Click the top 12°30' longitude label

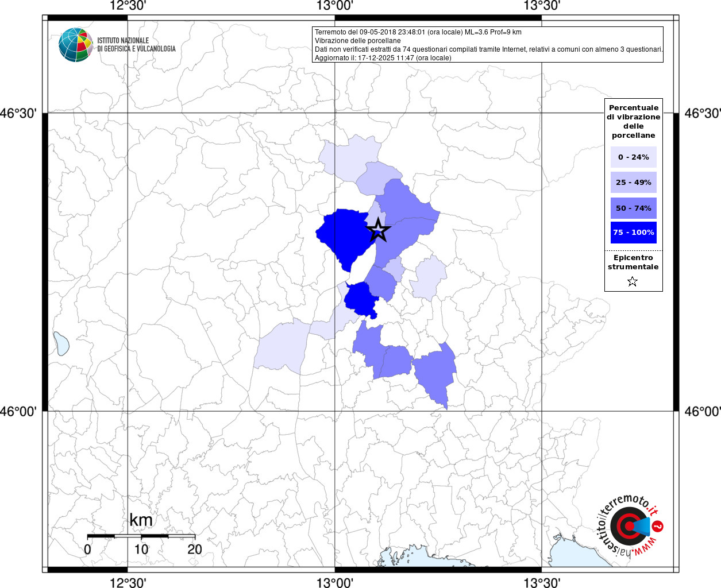coord(128,6)
